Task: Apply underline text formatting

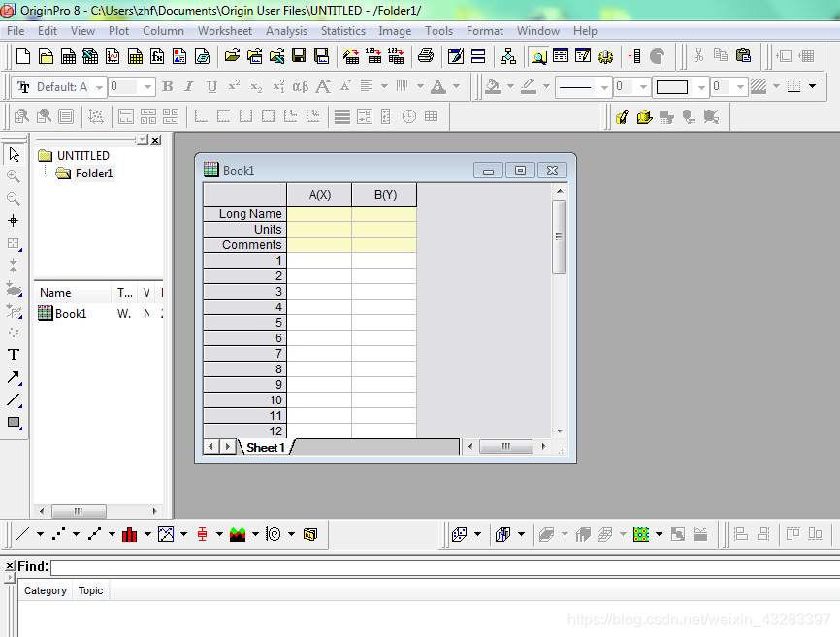Action: [212, 86]
